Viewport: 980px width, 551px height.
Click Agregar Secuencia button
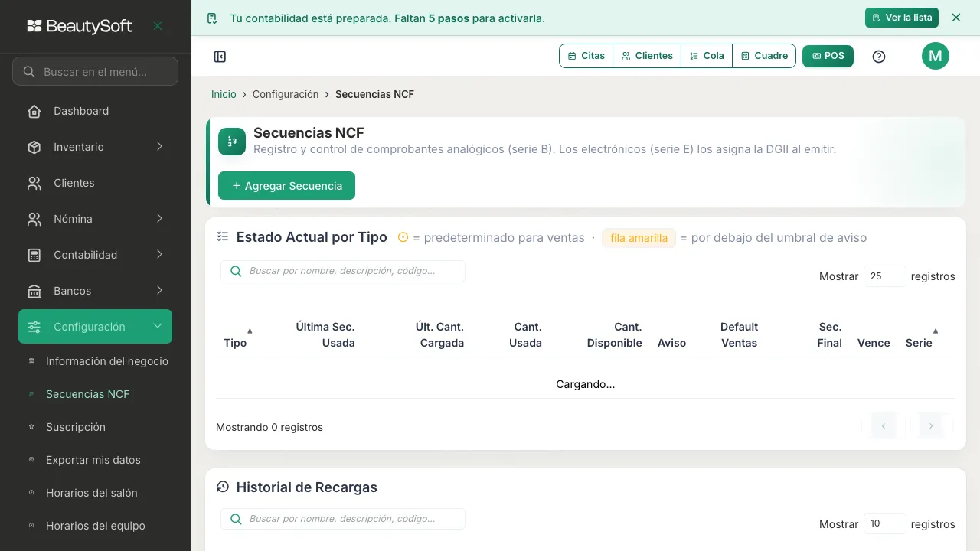tap(286, 186)
